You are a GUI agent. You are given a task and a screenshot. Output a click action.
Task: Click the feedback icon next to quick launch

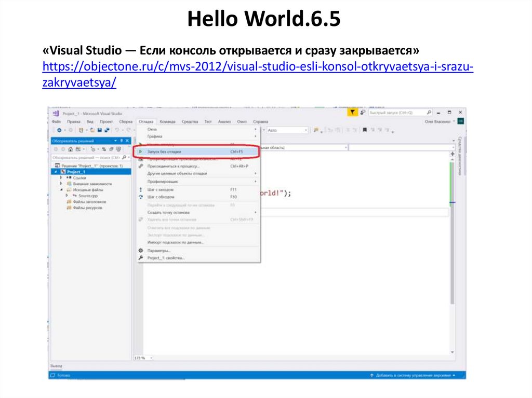[363, 112]
